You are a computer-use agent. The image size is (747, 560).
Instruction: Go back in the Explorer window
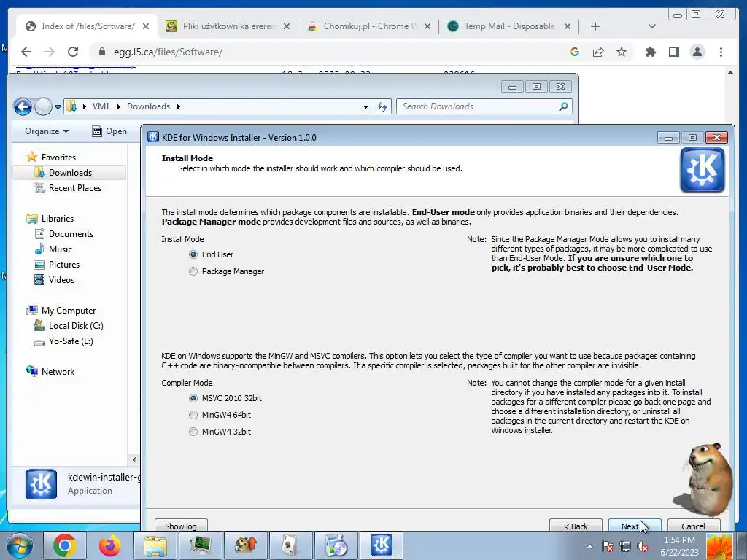[x=23, y=106]
